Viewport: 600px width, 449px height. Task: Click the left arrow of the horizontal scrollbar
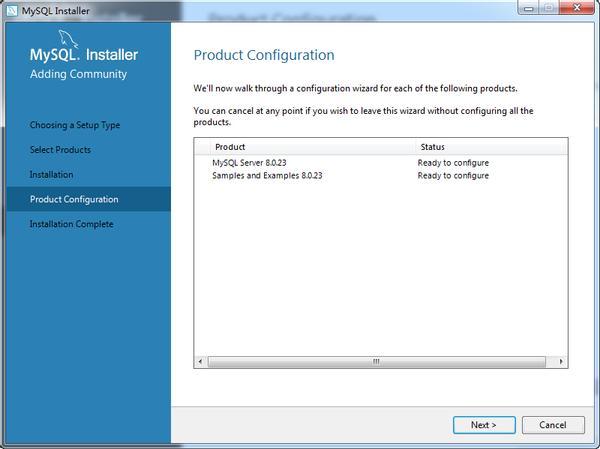(x=200, y=361)
